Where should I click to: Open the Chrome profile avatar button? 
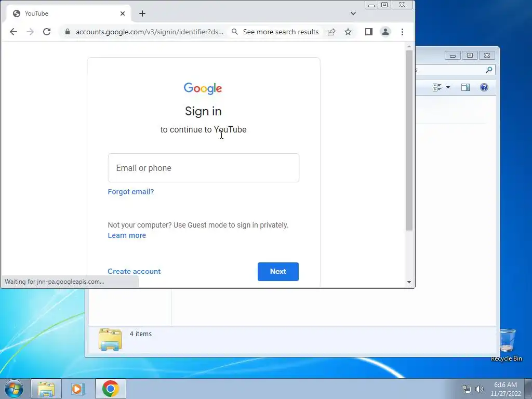click(385, 32)
